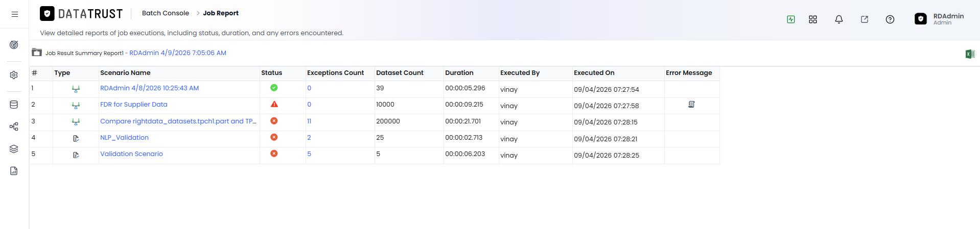
Task: Click the Executed On column header
Action: pyautogui.click(x=594, y=73)
